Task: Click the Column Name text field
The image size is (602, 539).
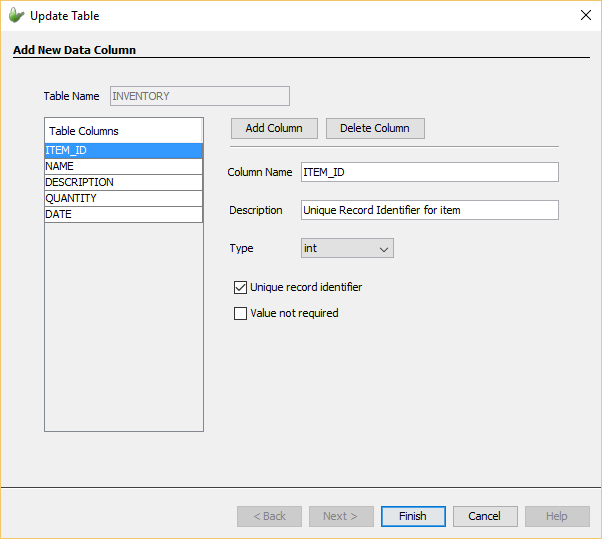Action: [429, 172]
